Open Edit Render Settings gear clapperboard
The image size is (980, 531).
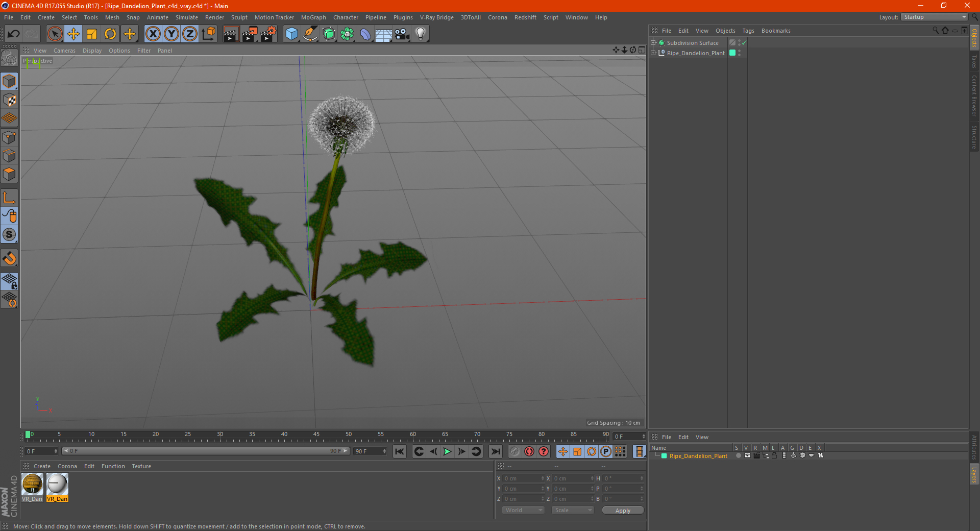click(268, 34)
